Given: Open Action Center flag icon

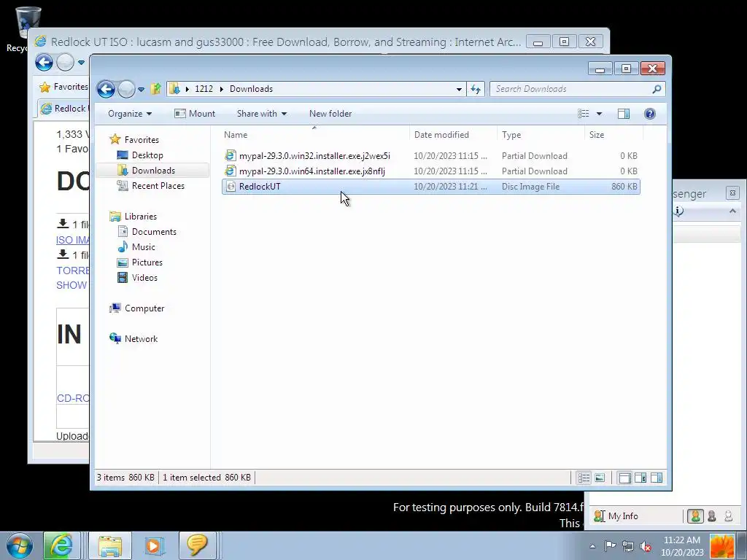Looking at the screenshot, I should point(610,546).
